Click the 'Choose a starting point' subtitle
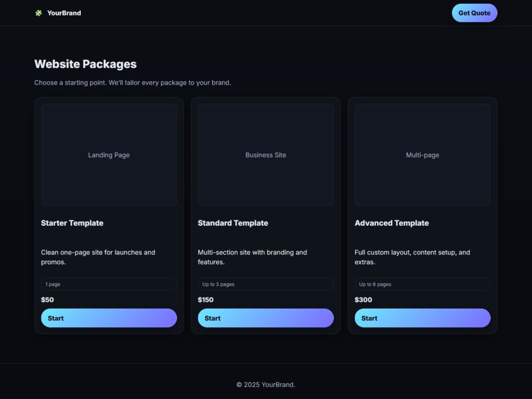Viewport: 532px width, 399px height. tap(132, 82)
